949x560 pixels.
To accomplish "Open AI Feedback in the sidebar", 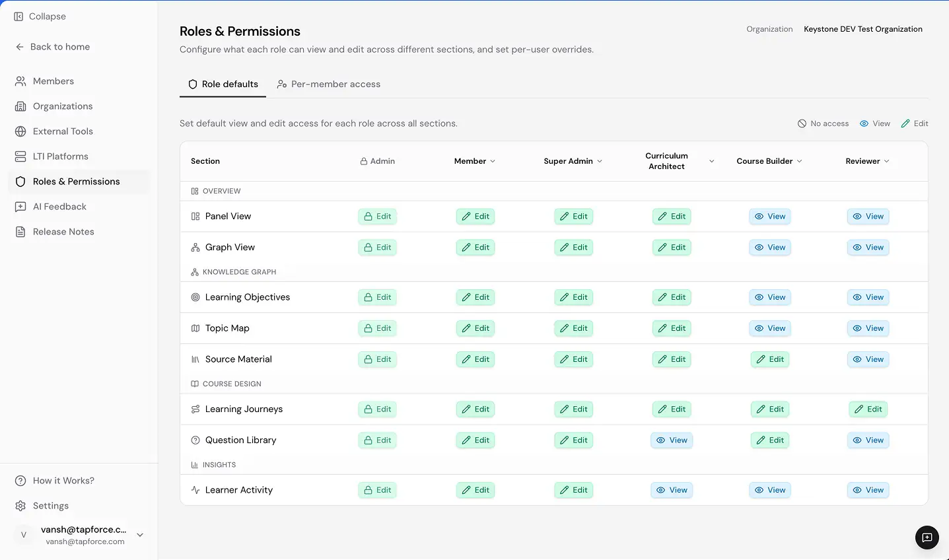I will coord(79,207).
